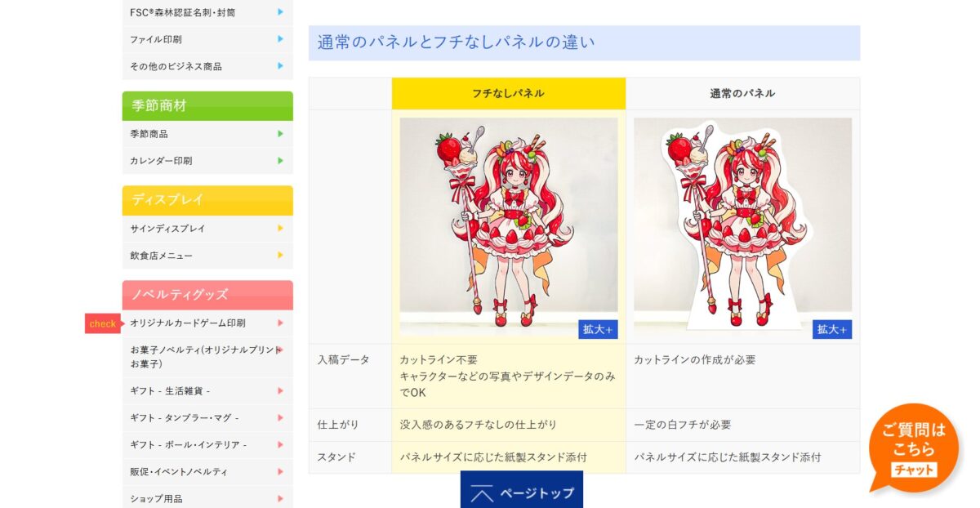Click the green arrow beside カレンダー印刷
The height and width of the screenshot is (508, 980).
point(280,161)
